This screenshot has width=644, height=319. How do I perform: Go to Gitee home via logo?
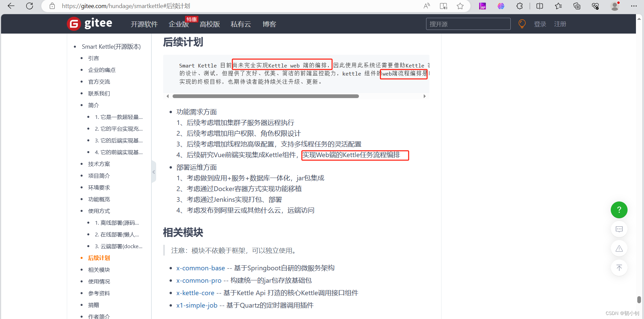[90, 24]
